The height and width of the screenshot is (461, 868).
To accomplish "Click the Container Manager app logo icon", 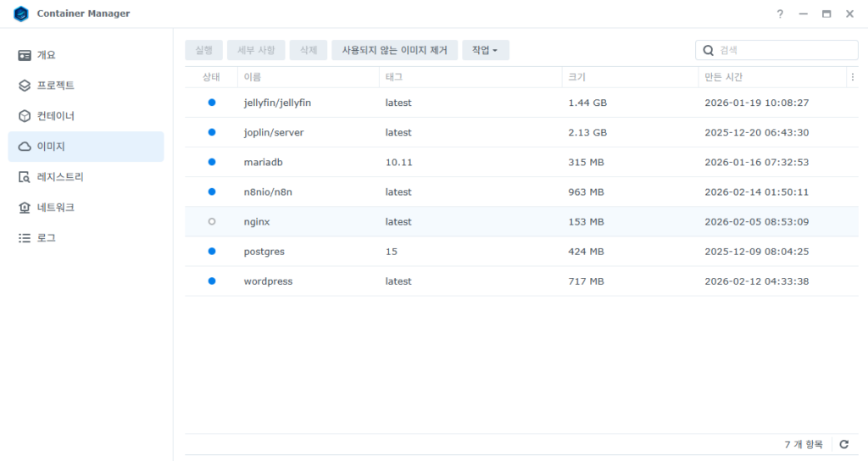I will pos(21,14).
